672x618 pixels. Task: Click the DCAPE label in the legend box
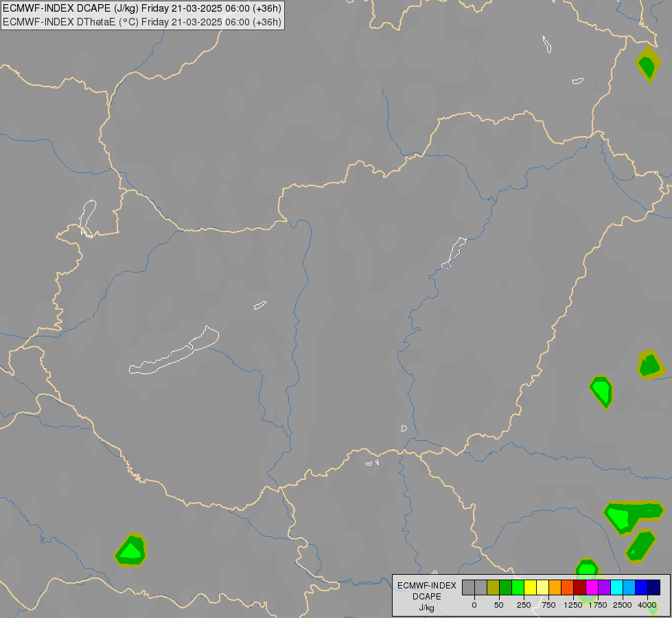coord(427,597)
